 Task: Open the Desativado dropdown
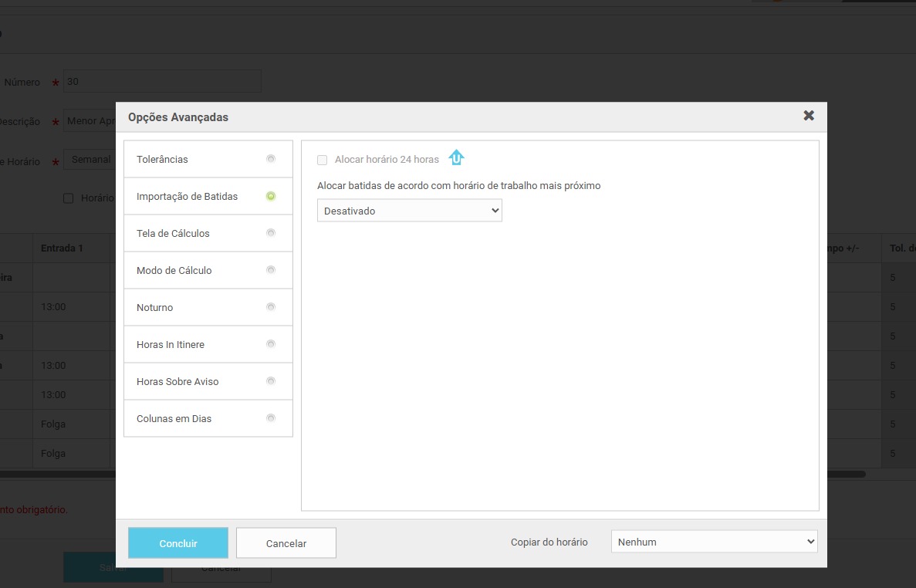point(409,211)
